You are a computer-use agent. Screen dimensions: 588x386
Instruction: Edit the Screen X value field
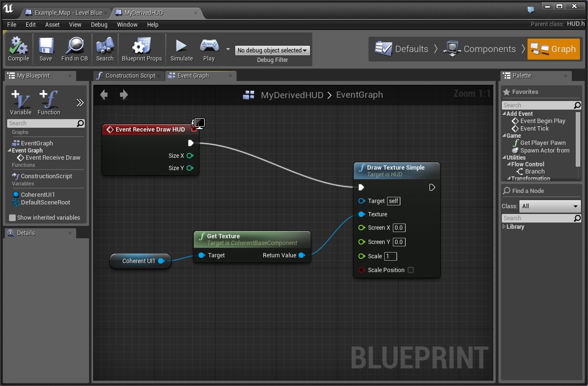point(399,228)
